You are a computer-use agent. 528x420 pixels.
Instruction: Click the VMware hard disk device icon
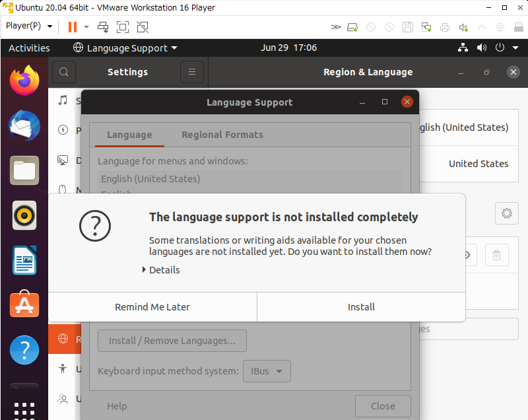tap(352, 27)
